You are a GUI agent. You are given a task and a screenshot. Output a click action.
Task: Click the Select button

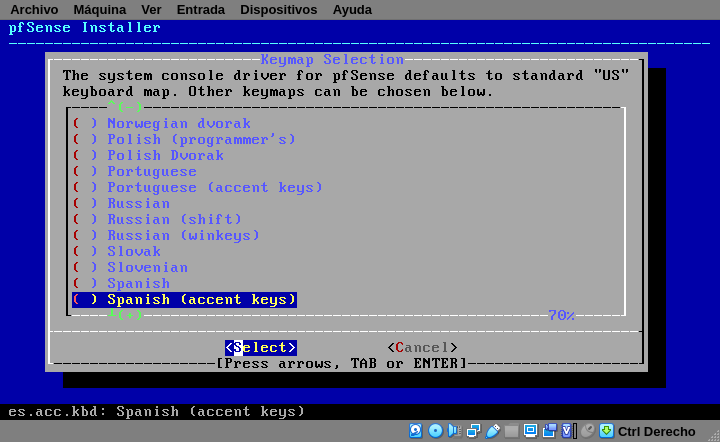pyautogui.click(x=261, y=347)
